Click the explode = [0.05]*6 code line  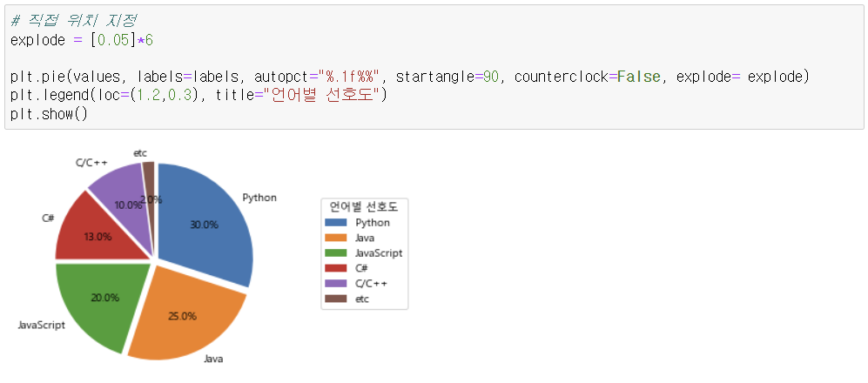pos(81,40)
